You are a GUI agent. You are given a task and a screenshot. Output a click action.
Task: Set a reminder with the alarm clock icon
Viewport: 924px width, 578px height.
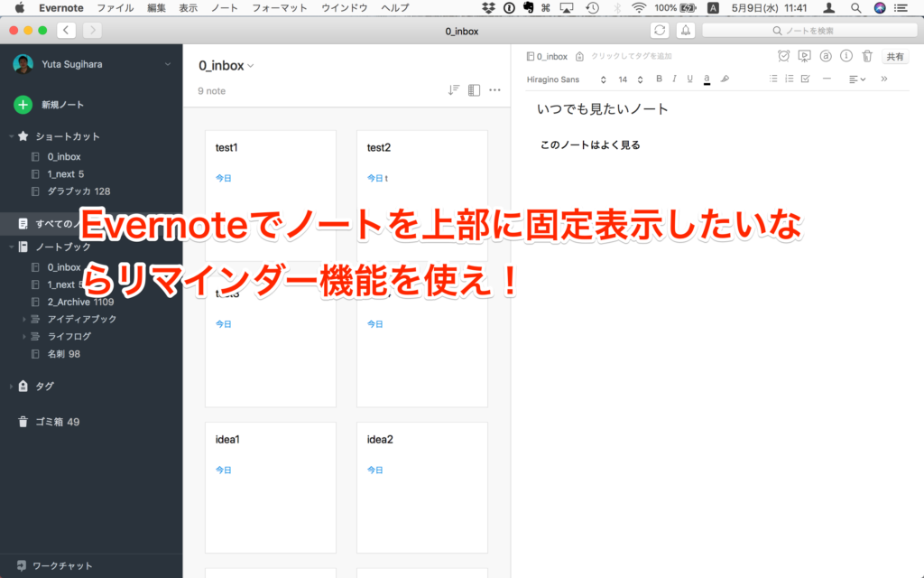click(x=783, y=56)
